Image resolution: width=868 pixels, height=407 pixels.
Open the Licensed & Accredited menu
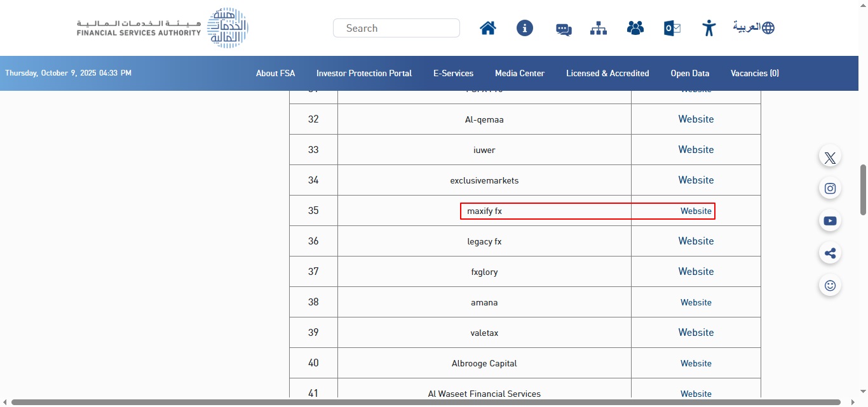point(607,74)
